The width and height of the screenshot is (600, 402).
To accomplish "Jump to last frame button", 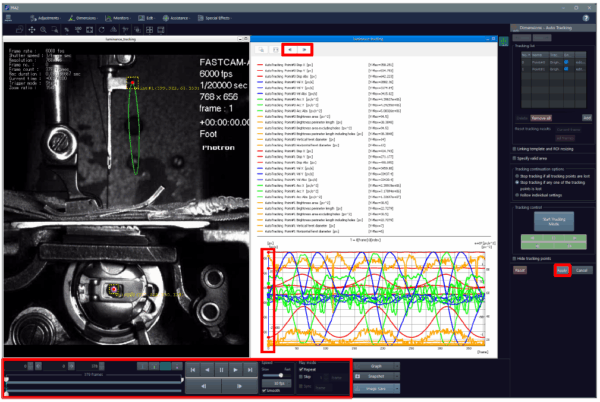I will 248,369.
